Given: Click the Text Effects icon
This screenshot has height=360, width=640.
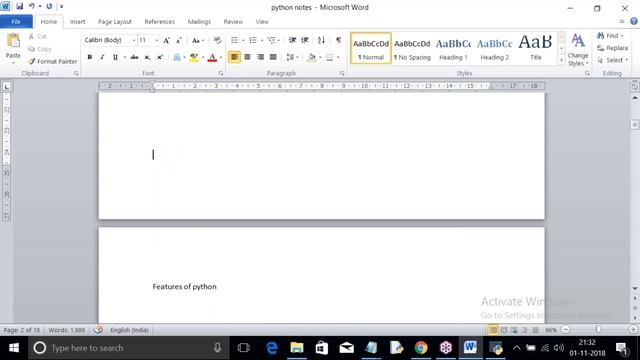Looking at the screenshot, I should [x=177, y=57].
